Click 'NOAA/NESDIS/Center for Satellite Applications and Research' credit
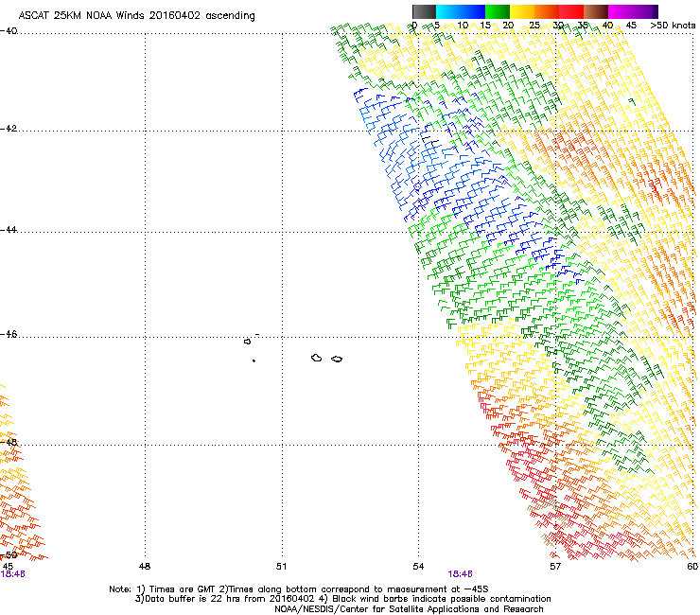This screenshot has height=615, width=700. pyautogui.click(x=409, y=609)
